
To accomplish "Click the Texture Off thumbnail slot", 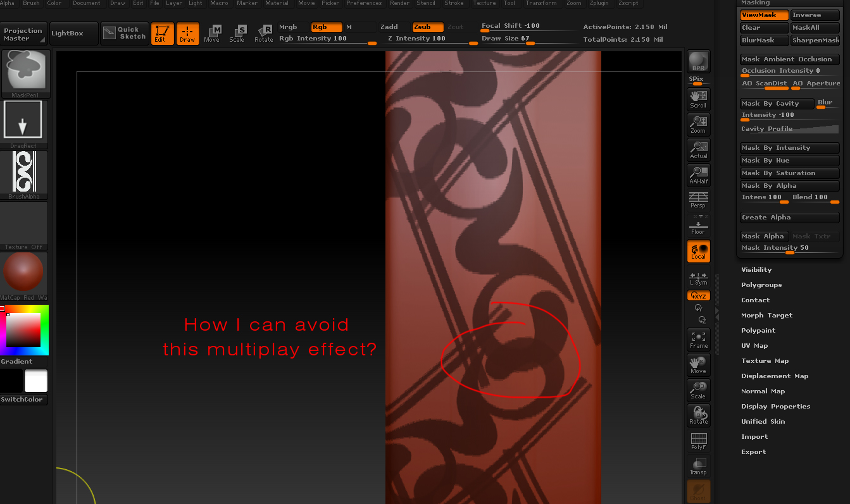I will tap(24, 225).
